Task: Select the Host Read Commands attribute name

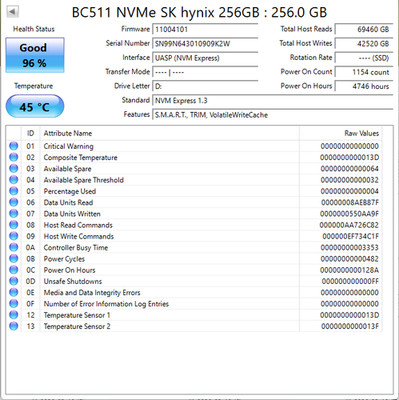Action: 78,225
